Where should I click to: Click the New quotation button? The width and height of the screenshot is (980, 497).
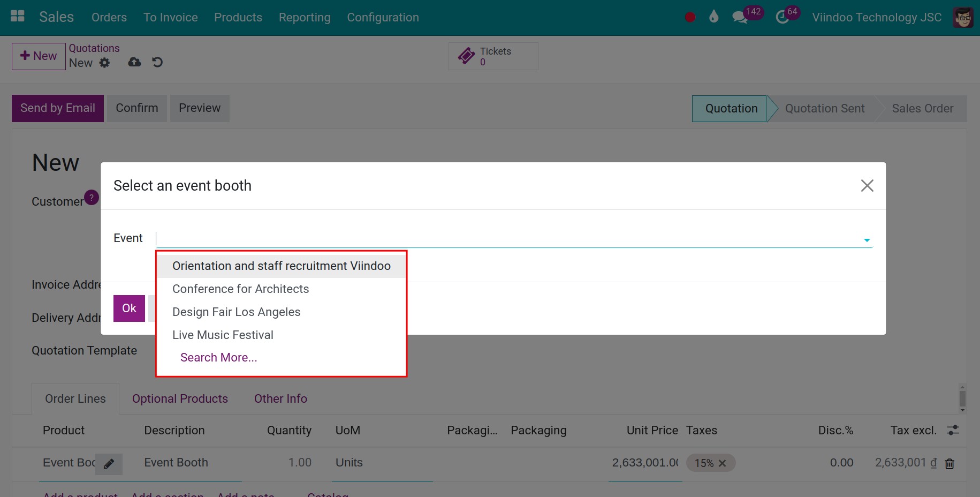(39, 56)
